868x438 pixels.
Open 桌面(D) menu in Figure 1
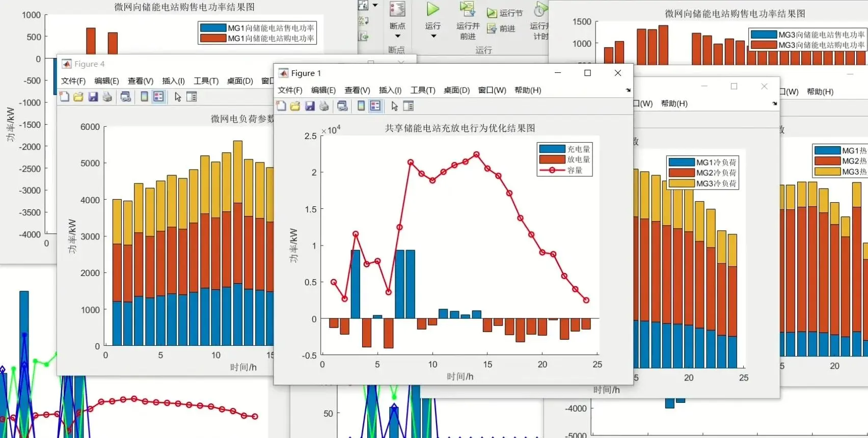point(456,90)
